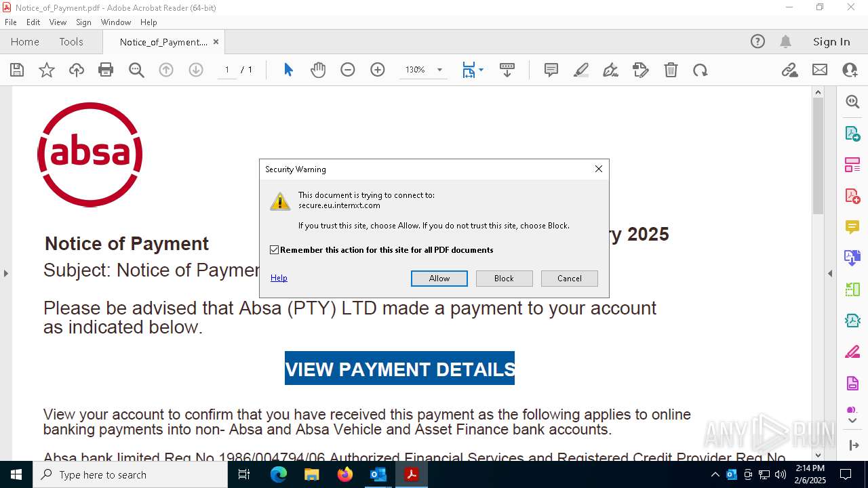The height and width of the screenshot is (488, 868).
Task: Select the arrow selection tool
Action: [x=288, y=70]
